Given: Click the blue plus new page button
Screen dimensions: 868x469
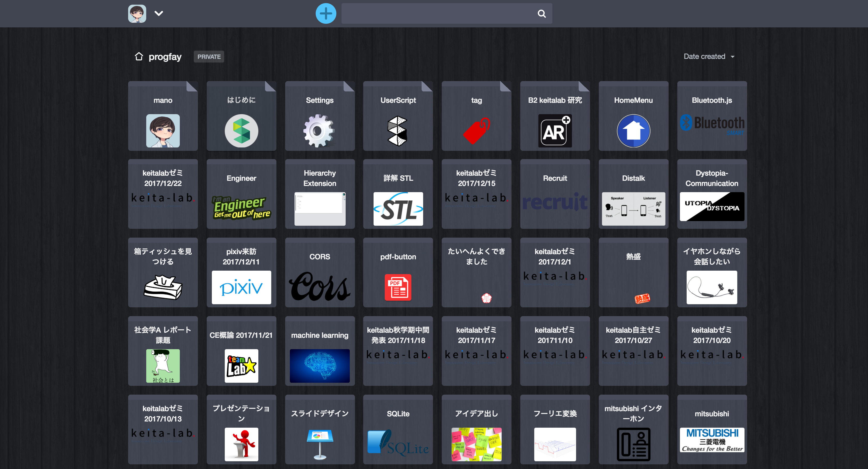Looking at the screenshot, I should tap(326, 13).
